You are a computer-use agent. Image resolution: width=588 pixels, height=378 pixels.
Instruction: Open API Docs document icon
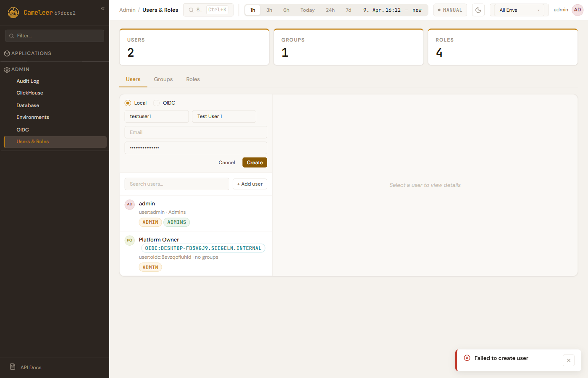tap(13, 367)
